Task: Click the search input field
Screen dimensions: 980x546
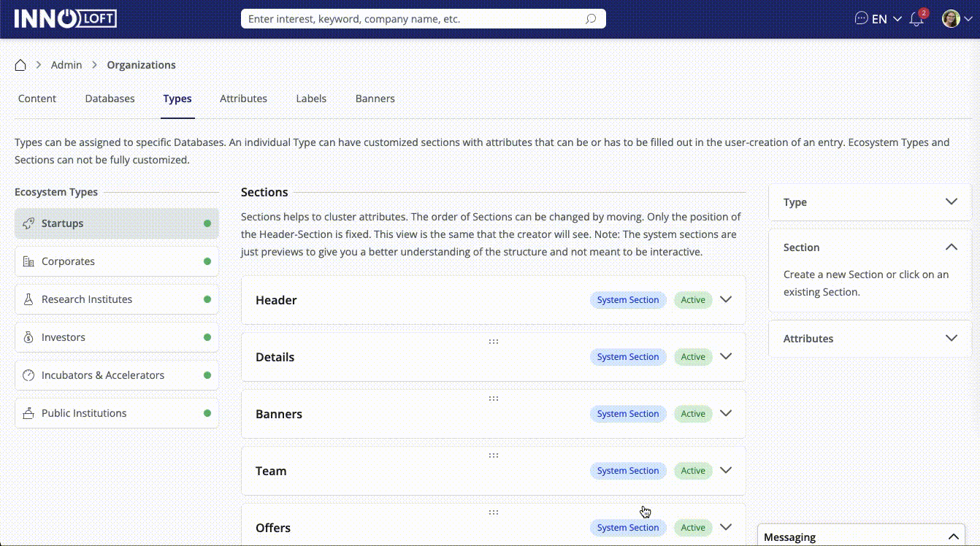Action: (413, 19)
